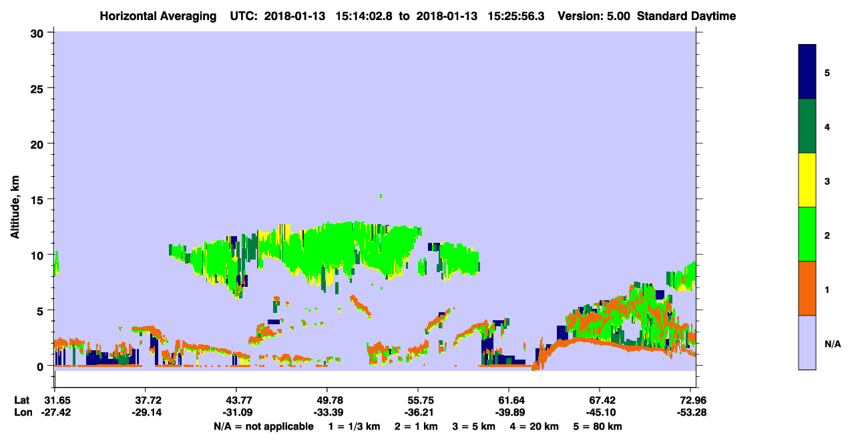Click the lavender N/A colorbar segment

[x=807, y=342]
